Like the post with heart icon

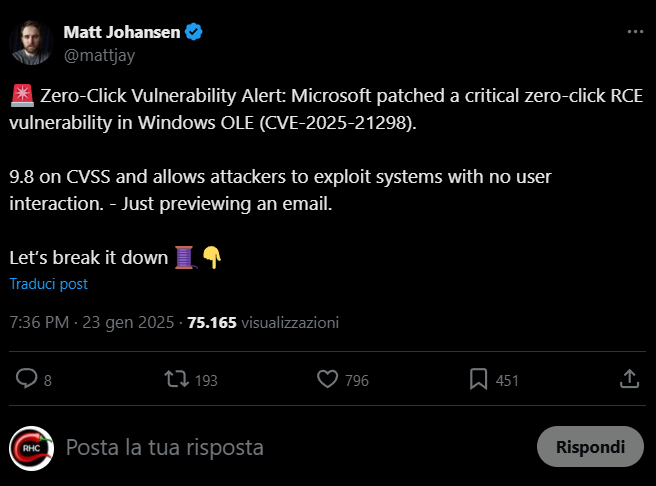326,379
